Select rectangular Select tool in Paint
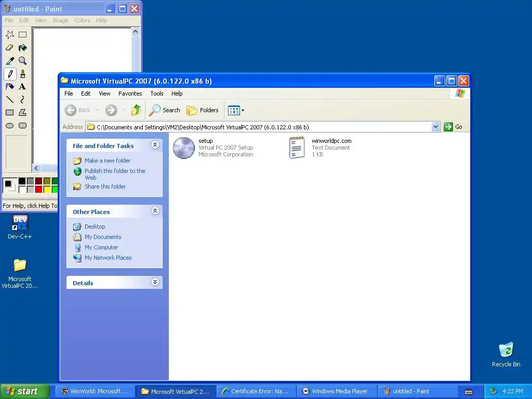 click(23, 34)
